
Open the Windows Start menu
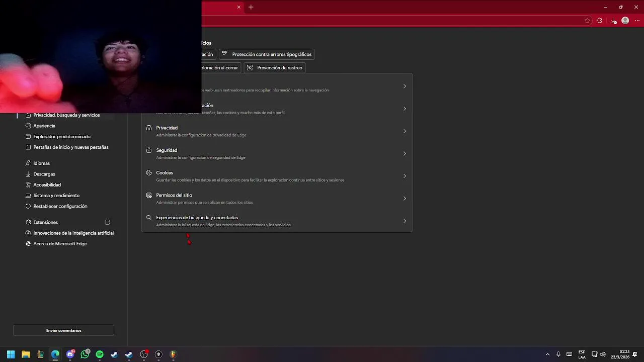point(11,354)
